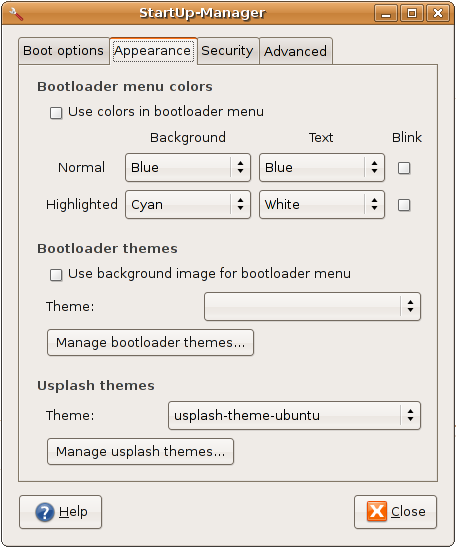Maximize the StartUp-Manager window
Viewport: 456px width, 548px height.
412,14
